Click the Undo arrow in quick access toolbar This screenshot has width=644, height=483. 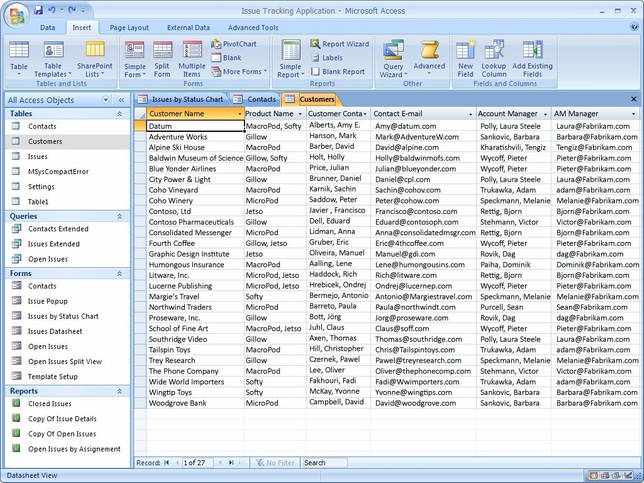pyautogui.click(x=52, y=10)
